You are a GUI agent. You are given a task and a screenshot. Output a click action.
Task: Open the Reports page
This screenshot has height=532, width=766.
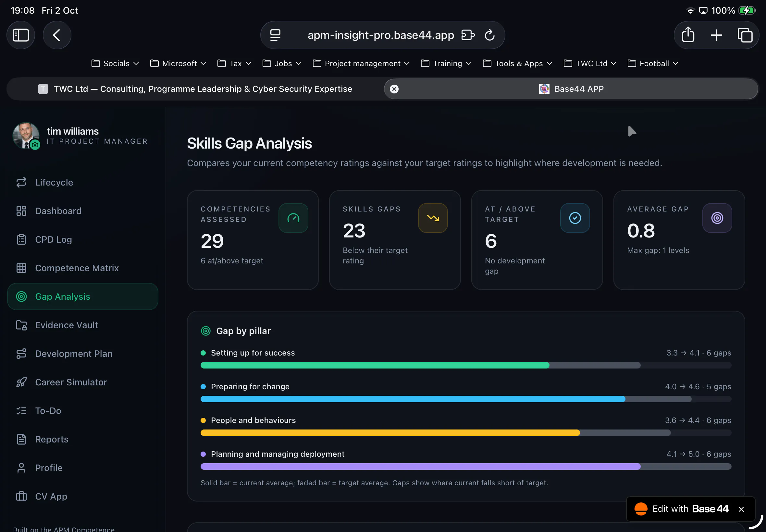[82, 439]
